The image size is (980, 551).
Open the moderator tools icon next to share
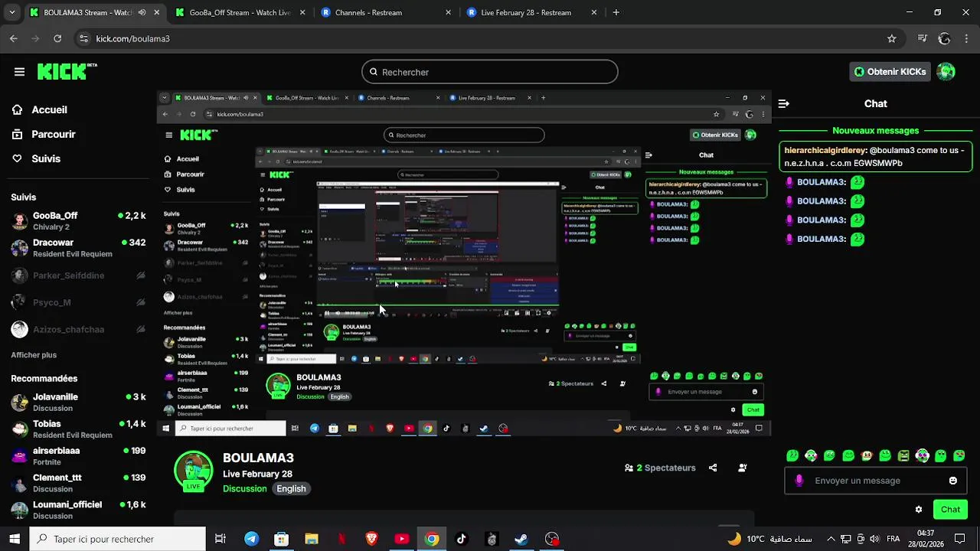[743, 468]
